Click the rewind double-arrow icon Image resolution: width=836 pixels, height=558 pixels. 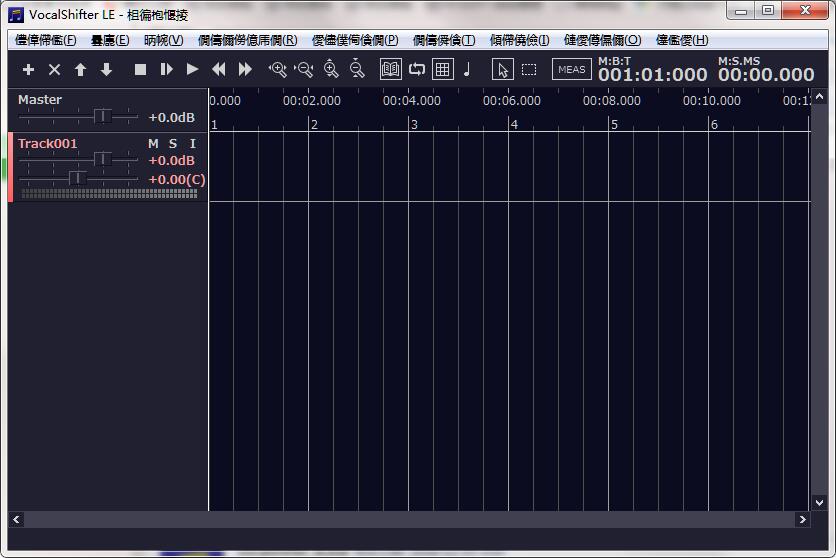[219, 70]
